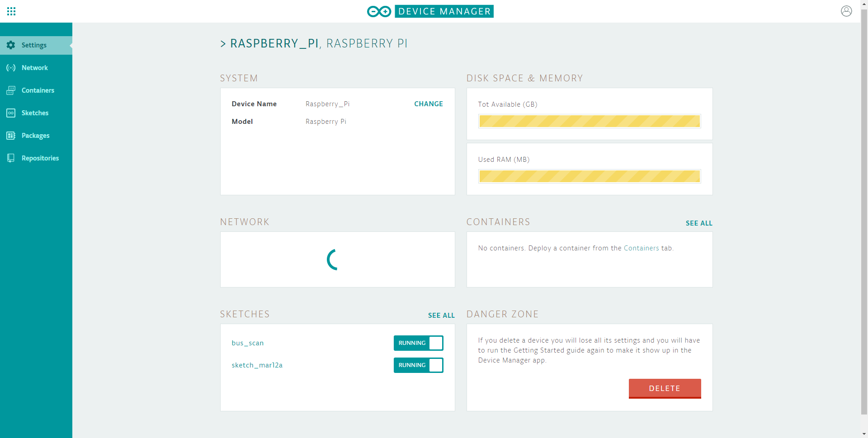Click the Repositories book icon in sidebar
The image size is (868, 438).
point(11,158)
